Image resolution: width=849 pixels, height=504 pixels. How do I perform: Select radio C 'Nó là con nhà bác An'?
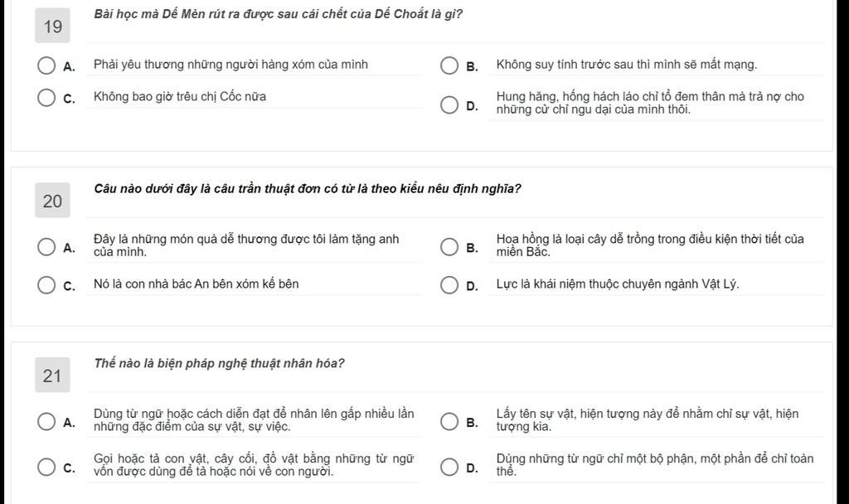(x=46, y=285)
